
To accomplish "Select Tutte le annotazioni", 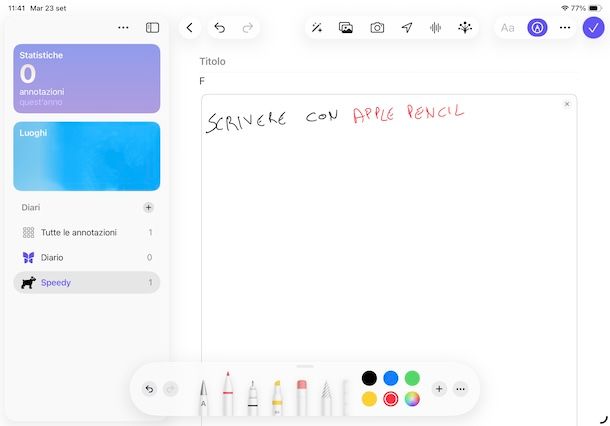I will [x=87, y=232].
